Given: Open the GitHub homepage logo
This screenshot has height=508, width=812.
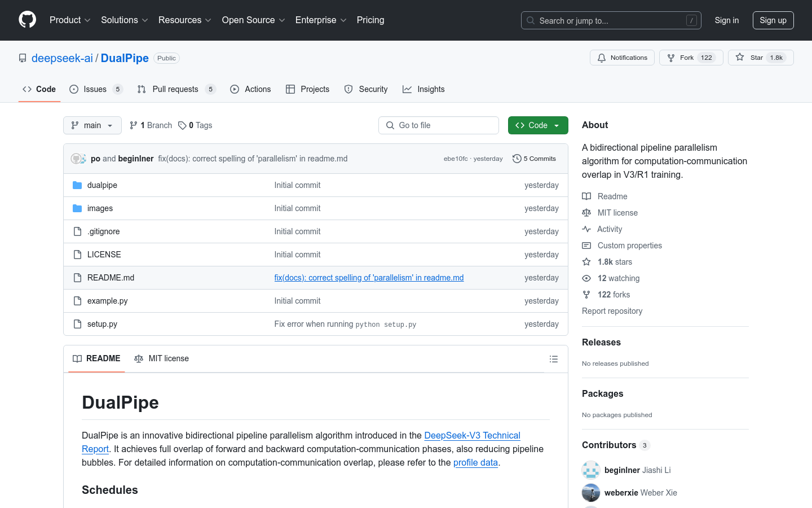Looking at the screenshot, I should [x=28, y=20].
